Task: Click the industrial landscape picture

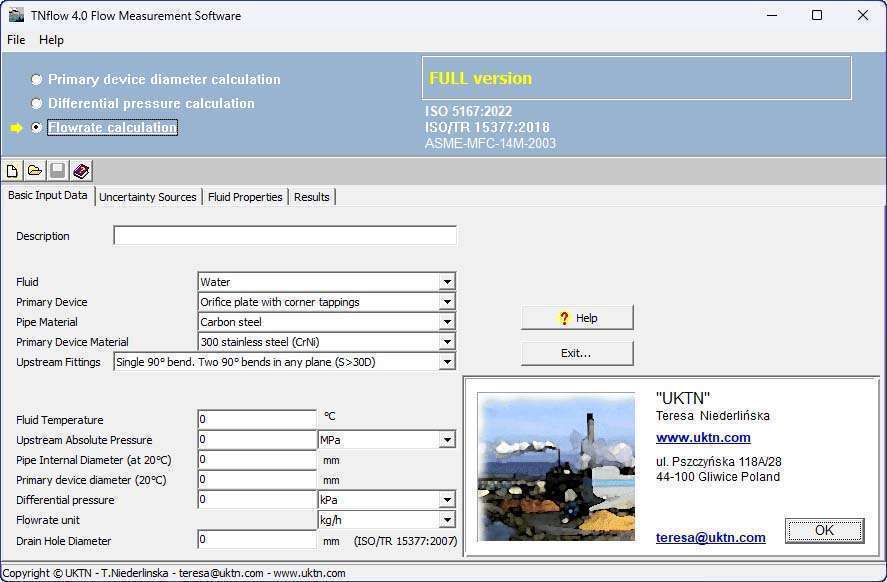Action: (556, 467)
